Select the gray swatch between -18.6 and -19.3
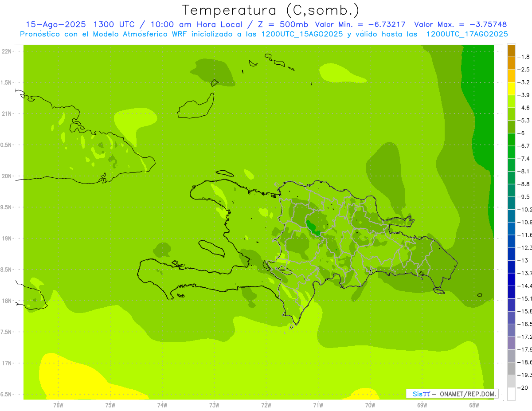This screenshot has height=411, width=532. pos(511,369)
